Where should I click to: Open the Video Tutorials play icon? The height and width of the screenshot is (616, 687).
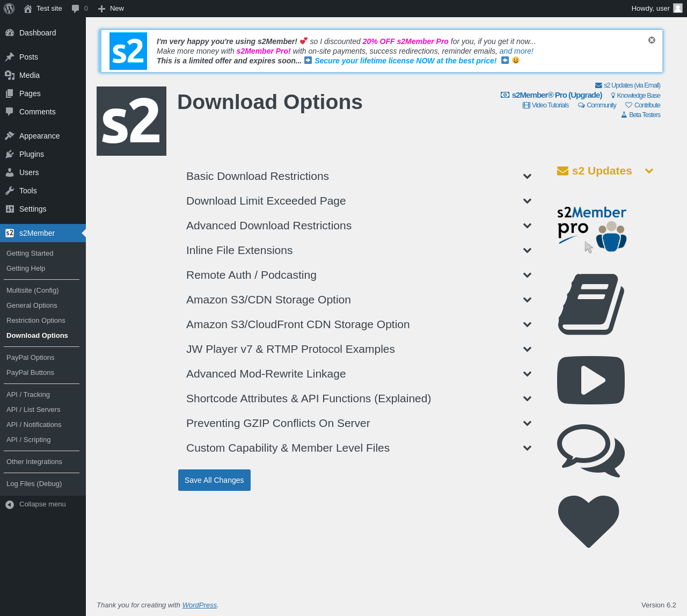pos(591,380)
